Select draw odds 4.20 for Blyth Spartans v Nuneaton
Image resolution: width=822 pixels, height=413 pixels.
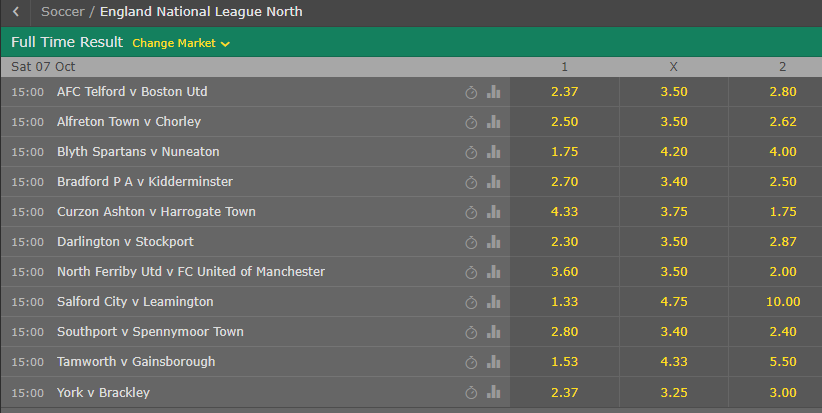click(673, 152)
